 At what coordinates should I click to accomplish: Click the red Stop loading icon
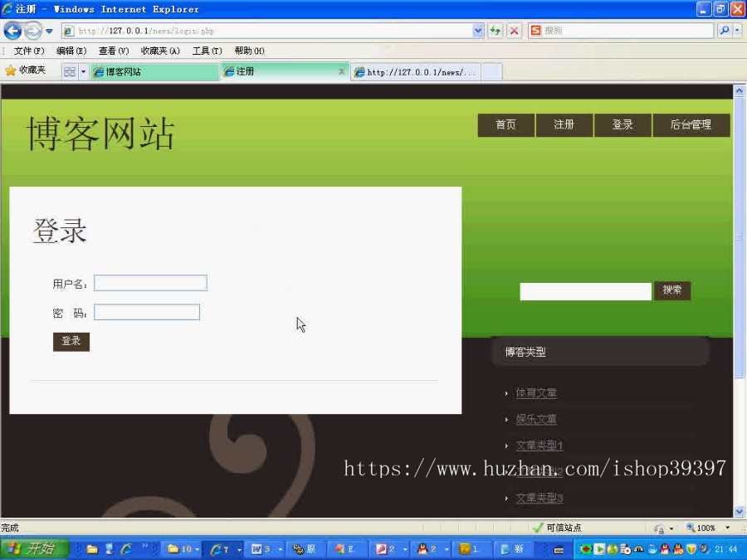pyautogui.click(x=514, y=31)
